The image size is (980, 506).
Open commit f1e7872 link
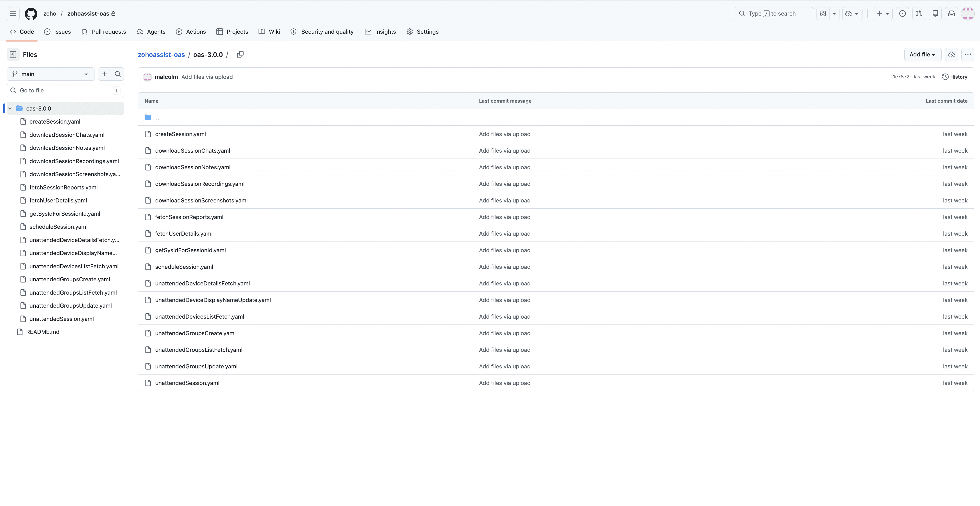(900, 77)
